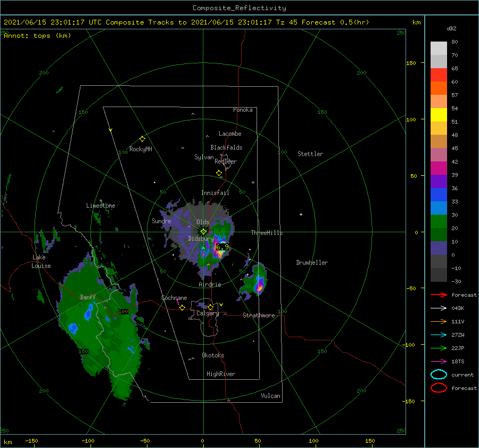Pick the dark gray swatch above -30 label
Viewport: 479px width, 448px height.
[x=439, y=275]
